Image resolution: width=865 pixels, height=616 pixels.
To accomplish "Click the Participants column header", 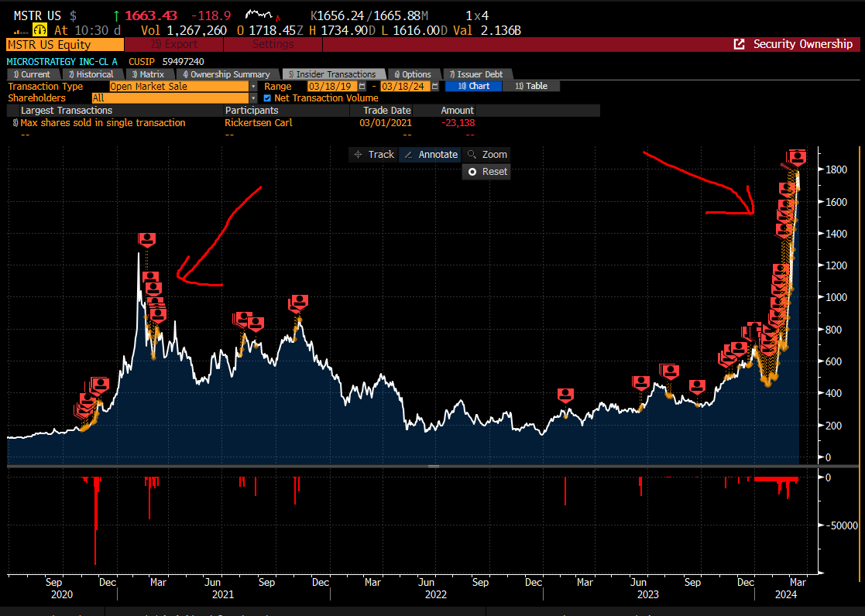I will coord(252,111).
